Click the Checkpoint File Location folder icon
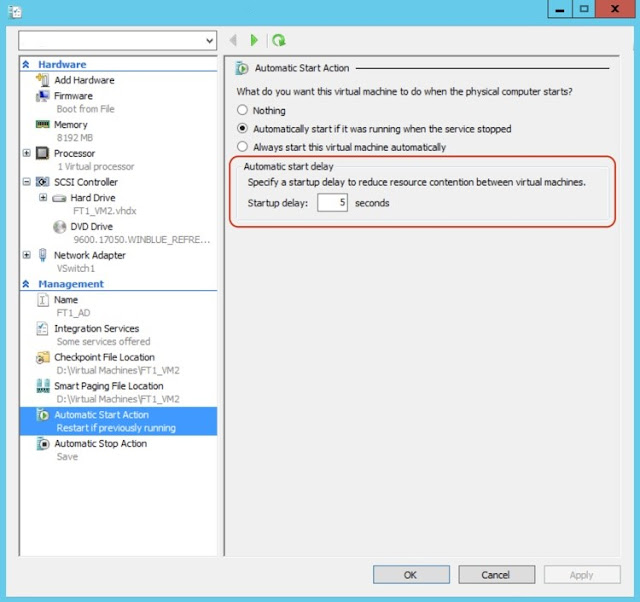The height and width of the screenshot is (602, 640). tap(42, 358)
